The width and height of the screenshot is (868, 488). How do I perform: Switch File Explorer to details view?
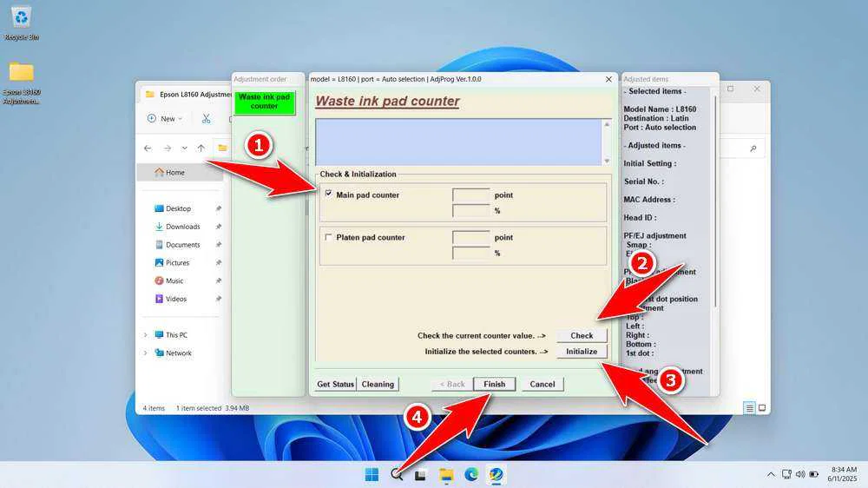[x=749, y=408]
